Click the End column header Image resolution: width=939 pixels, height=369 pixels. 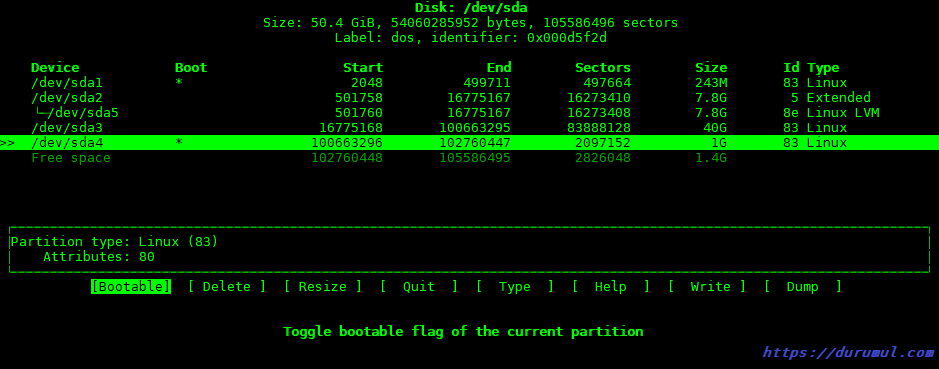coord(499,68)
